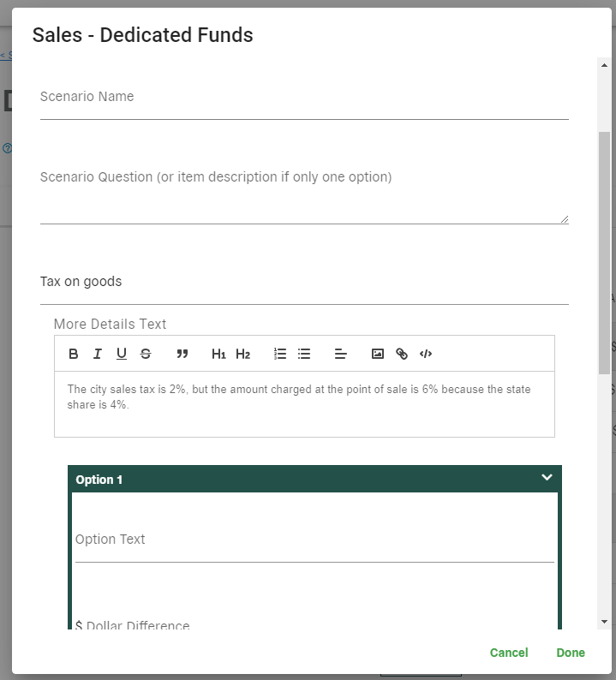Viewport: 616px width, 680px height.
Task: Cancel the Sales - Dedicated Funds dialog
Action: tap(509, 653)
